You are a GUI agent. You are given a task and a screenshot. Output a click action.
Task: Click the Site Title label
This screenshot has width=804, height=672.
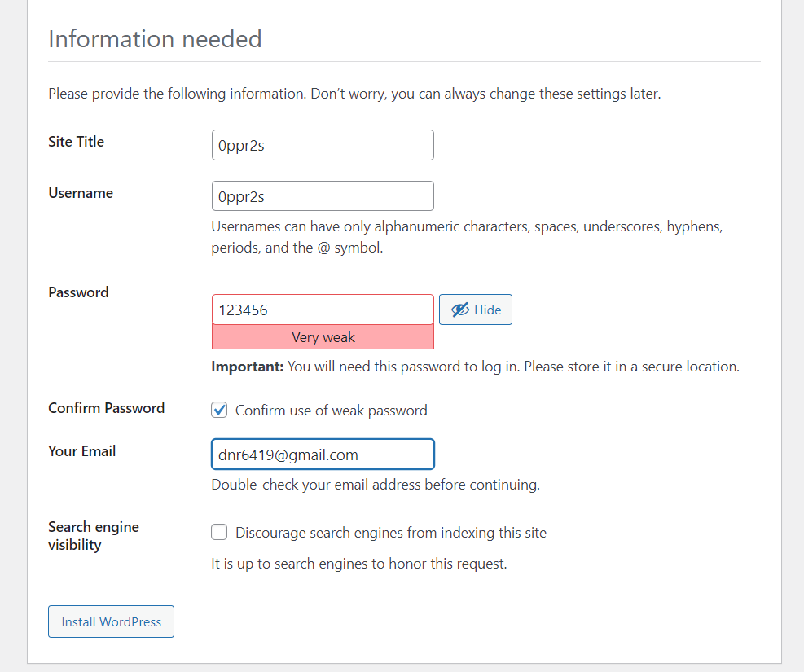pyautogui.click(x=77, y=142)
